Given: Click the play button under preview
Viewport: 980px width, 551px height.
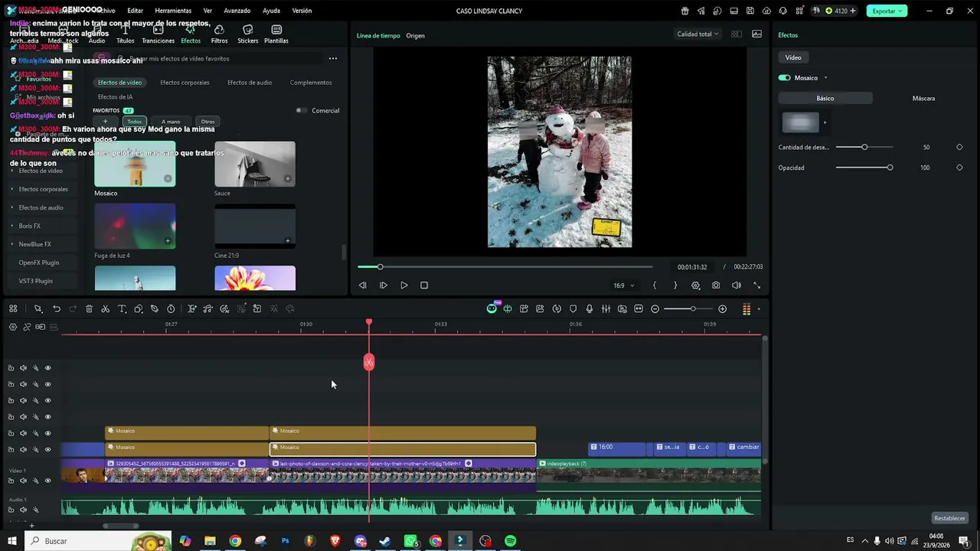Looking at the screenshot, I should [x=403, y=285].
